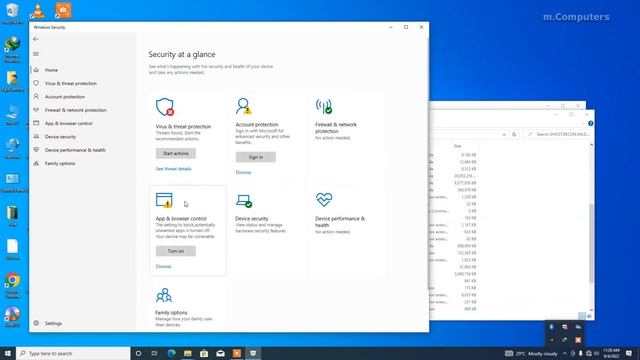Open Virus & threat protection sidebar item
Screen dimensions: 640x360
pyautogui.click(x=71, y=83)
